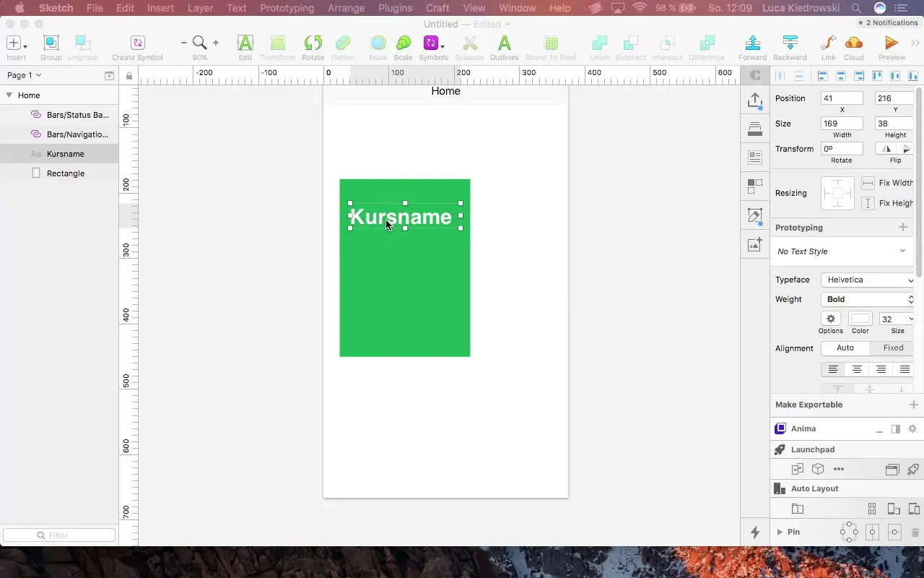Open the Plugins menu

[x=395, y=8]
